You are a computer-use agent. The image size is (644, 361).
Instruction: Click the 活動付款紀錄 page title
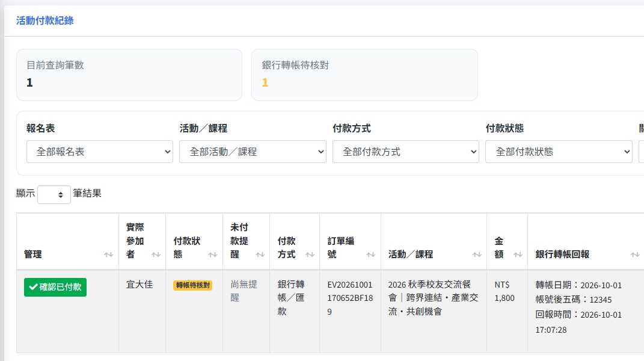(x=44, y=20)
